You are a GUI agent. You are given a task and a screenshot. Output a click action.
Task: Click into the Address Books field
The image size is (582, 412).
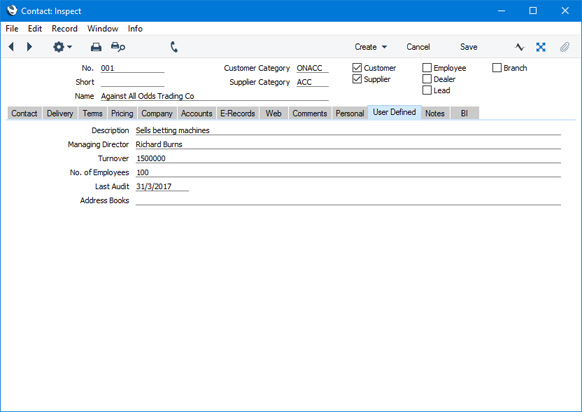pos(348,200)
